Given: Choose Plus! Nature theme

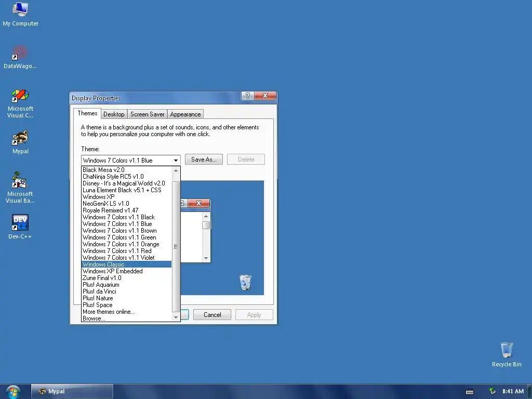Looking at the screenshot, I should [127, 298].
